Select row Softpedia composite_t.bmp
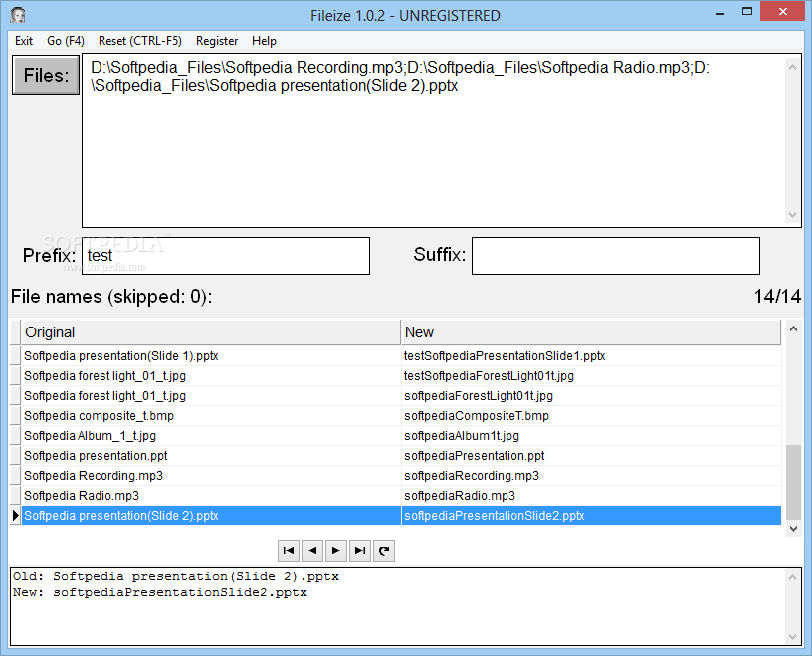Image resolution: width=812 pixels, height=656 pixels. 211,415
